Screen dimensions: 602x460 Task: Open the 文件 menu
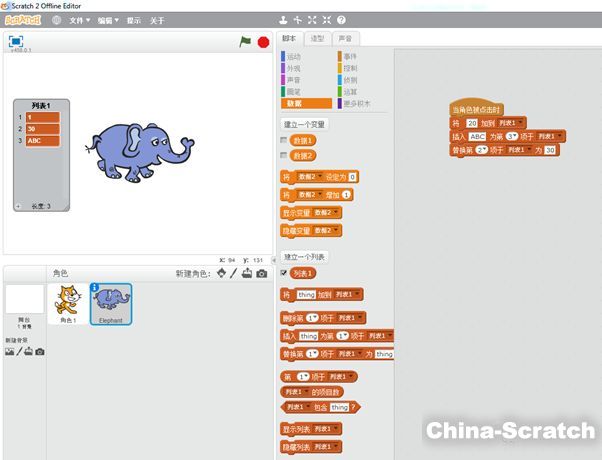click(x=80, y=20)
